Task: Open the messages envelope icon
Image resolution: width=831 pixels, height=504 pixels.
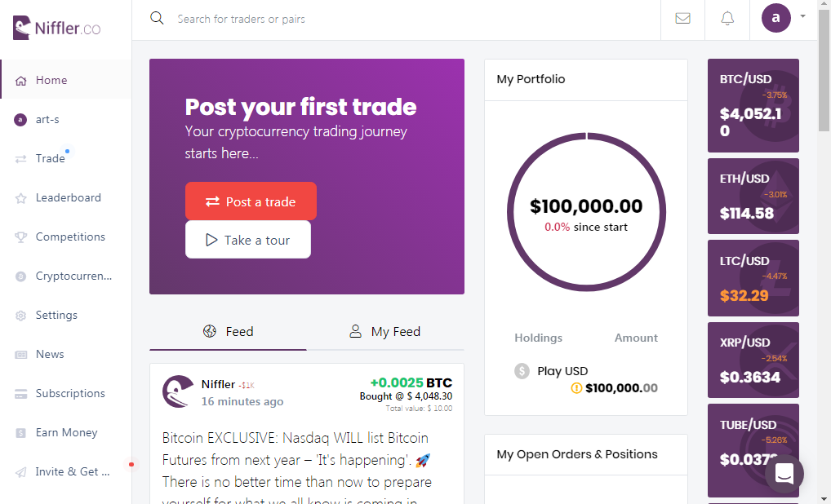Action: [x=682, y=19]
